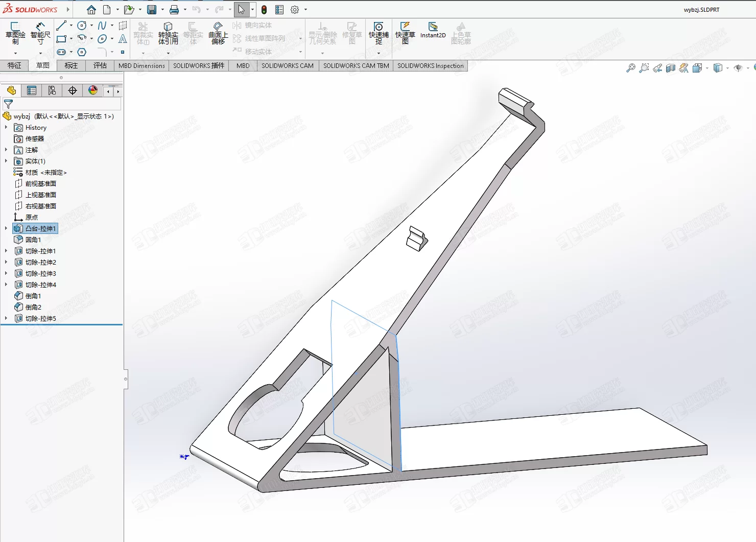The width and height of the screenshot is (756, 542).
Task: Click the feature tree filter input field
Action: pos(62,104)
